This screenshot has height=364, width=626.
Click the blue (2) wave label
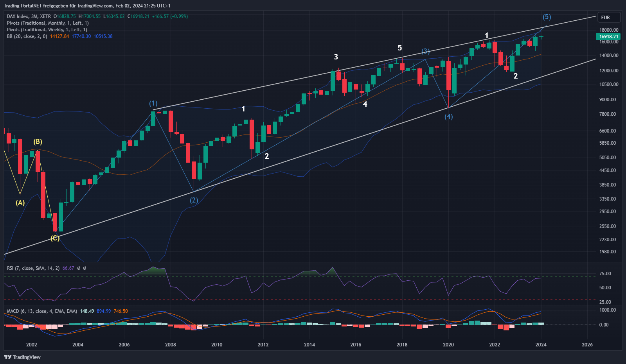point(194,200)
